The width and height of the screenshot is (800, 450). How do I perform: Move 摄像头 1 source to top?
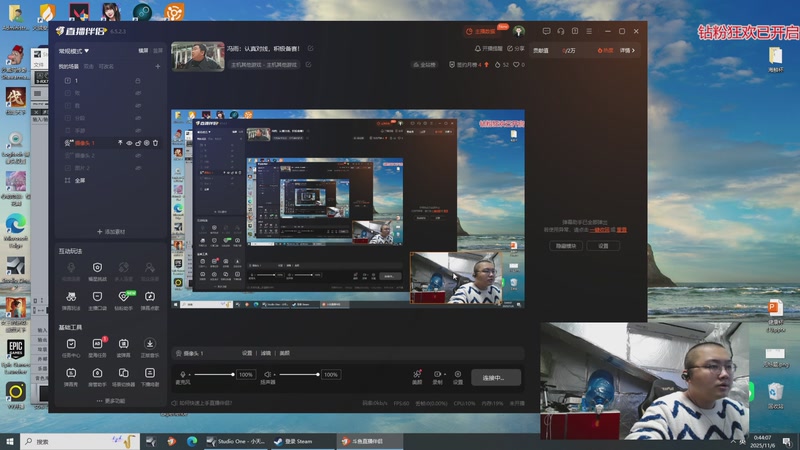click(120, 143)
